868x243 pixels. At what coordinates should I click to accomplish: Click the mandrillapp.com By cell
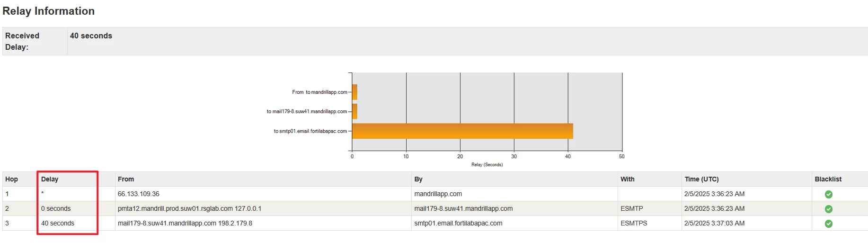(438, 194)
